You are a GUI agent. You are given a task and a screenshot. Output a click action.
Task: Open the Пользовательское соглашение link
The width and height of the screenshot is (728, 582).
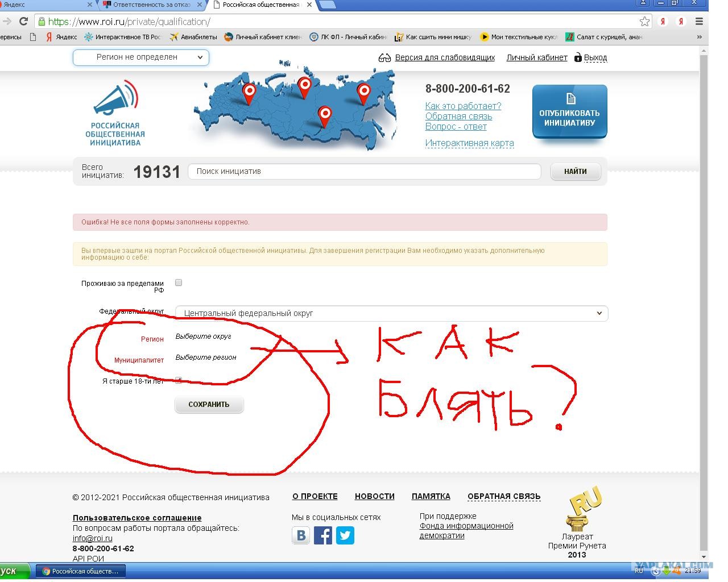[x=137, y=518]
